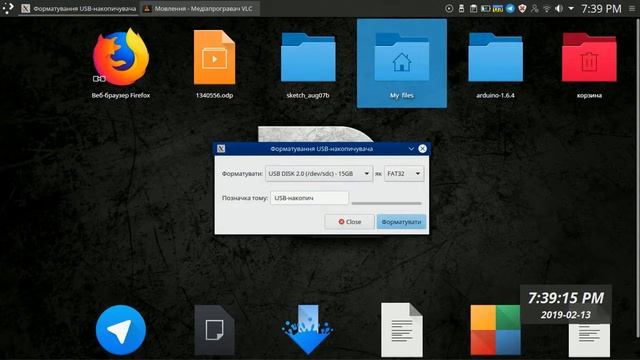Open the Wi-Fi network tray icon

click(547, 9)
